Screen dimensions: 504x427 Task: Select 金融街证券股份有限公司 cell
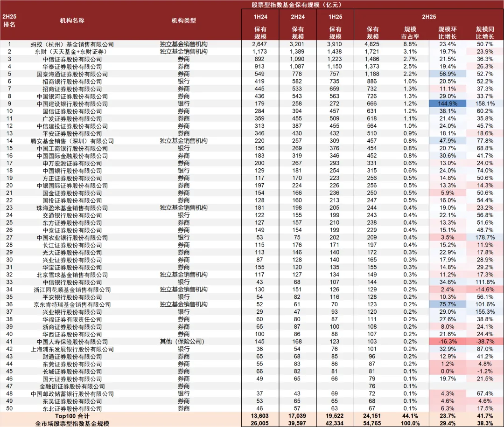tap(72, 386)
